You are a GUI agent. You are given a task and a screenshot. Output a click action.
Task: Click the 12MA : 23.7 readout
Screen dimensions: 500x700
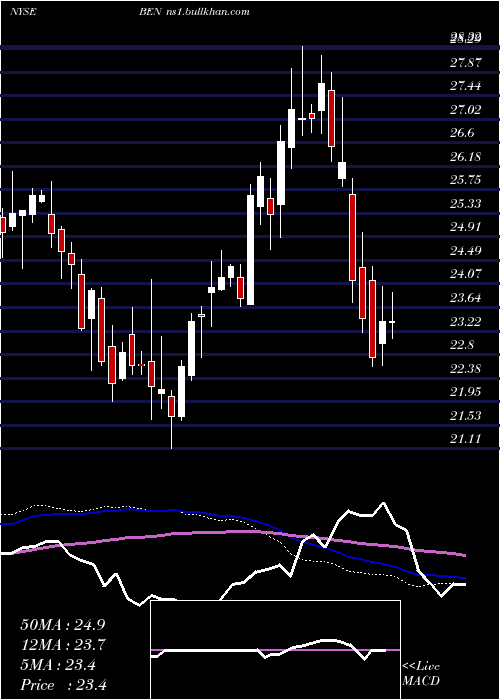[63, 645]
